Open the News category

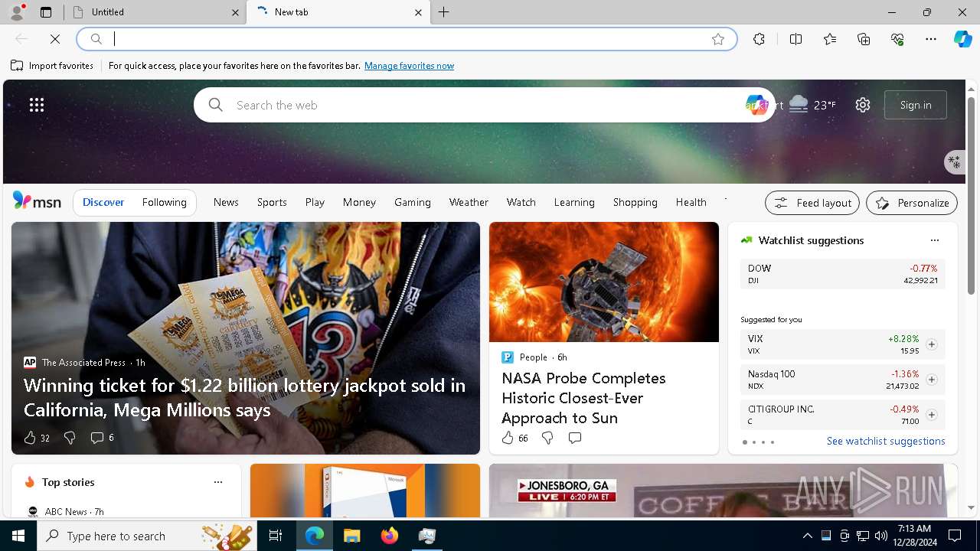226,202
